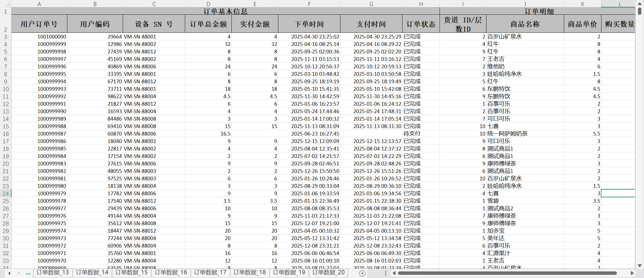Click header cell 商品单价
The width and height of the screenshot is (644, 278).
coord(582,24)
